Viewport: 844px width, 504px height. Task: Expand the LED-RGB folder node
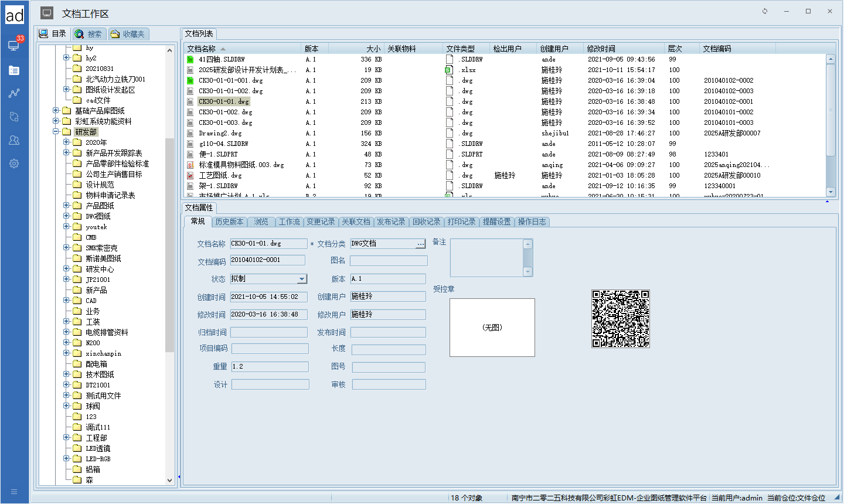click(x=66, y=459)
